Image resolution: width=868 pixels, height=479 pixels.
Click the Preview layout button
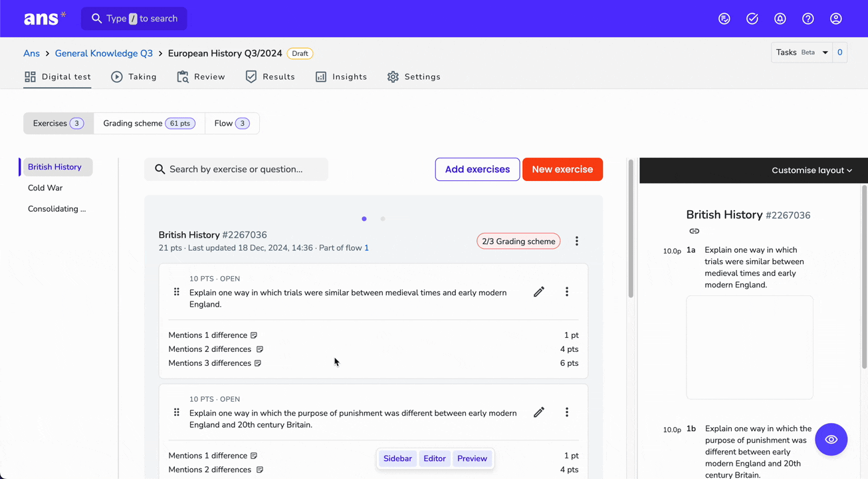pyautogui.click(x=472, y=458)
